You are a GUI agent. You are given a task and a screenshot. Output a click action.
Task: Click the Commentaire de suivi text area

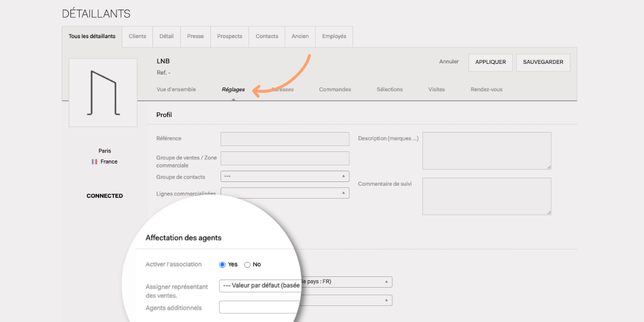click(487, 196)
